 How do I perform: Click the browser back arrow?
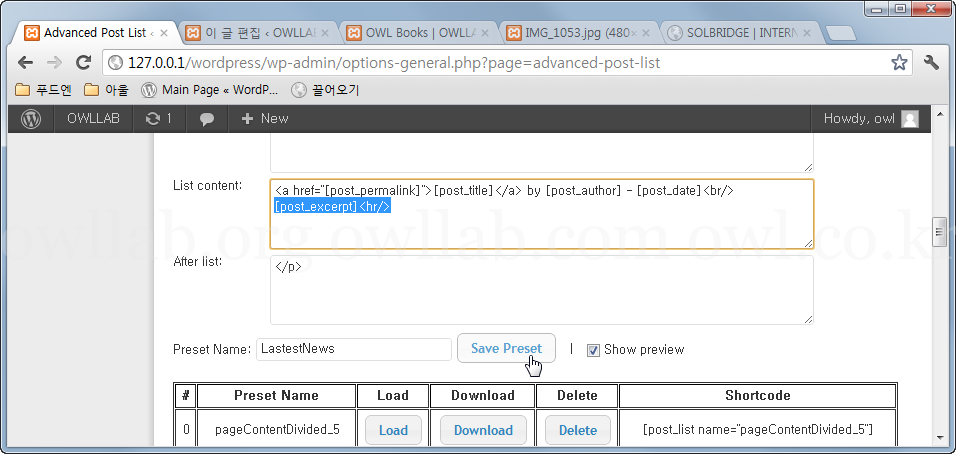click(x=25, y=62)
